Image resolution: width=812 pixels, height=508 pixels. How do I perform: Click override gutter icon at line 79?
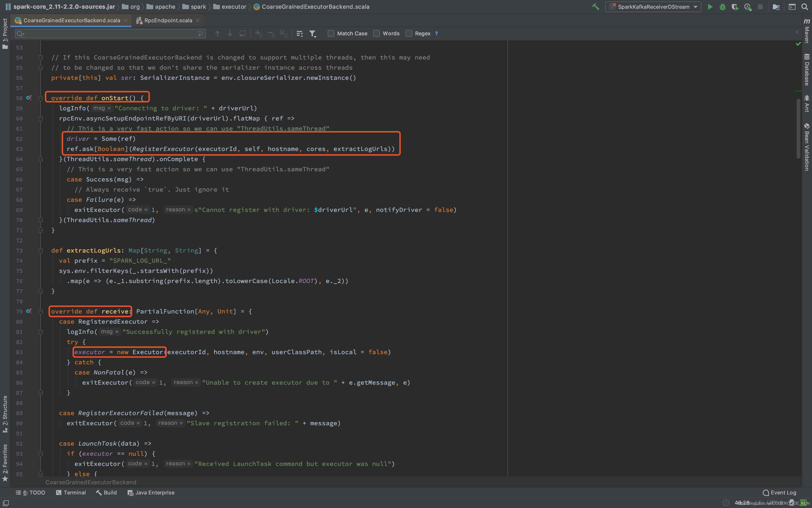(29, 311)
